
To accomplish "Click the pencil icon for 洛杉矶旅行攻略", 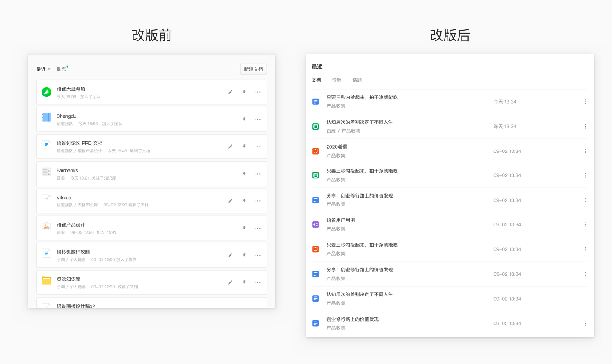I will pos(230,255).
